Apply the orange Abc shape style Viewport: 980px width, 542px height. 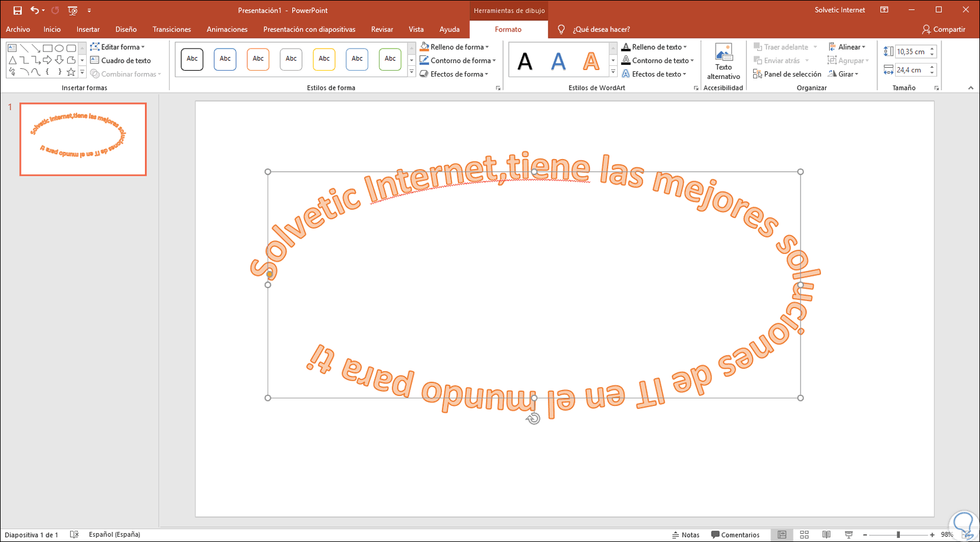pos(258,59)
